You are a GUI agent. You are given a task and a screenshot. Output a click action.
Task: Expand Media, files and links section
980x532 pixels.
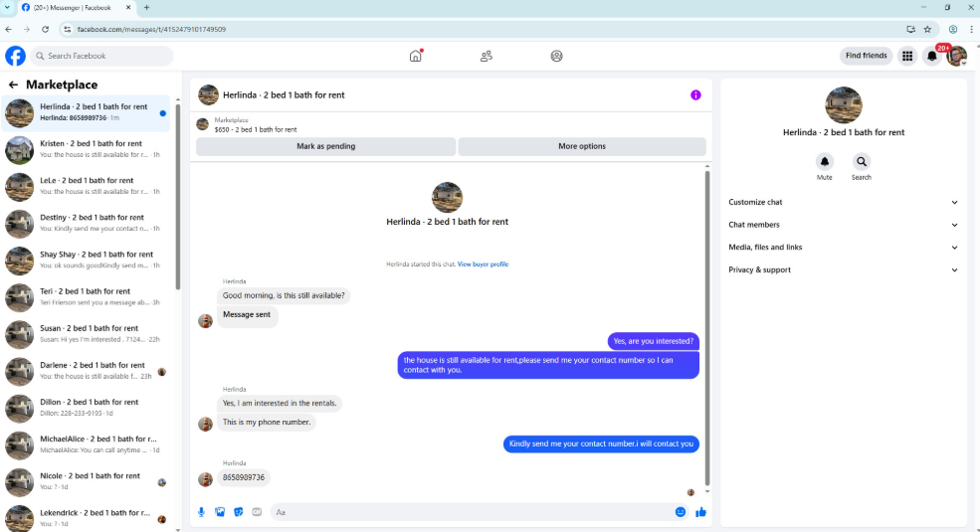tap(843, 248)
